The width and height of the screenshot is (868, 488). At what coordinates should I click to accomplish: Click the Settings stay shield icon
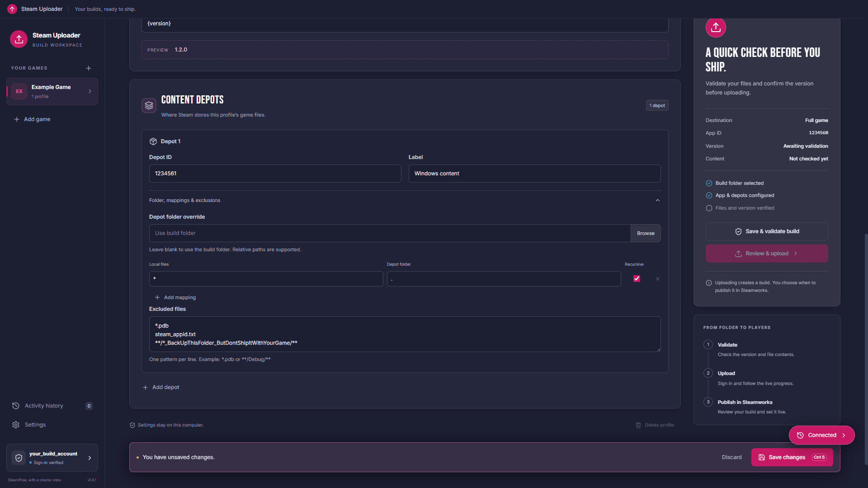coord(132,425)
